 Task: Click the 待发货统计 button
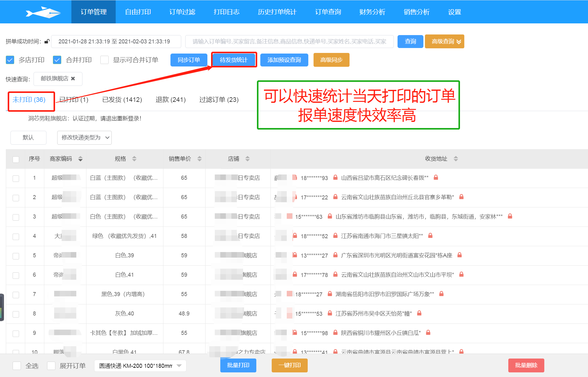click(234, 60)
